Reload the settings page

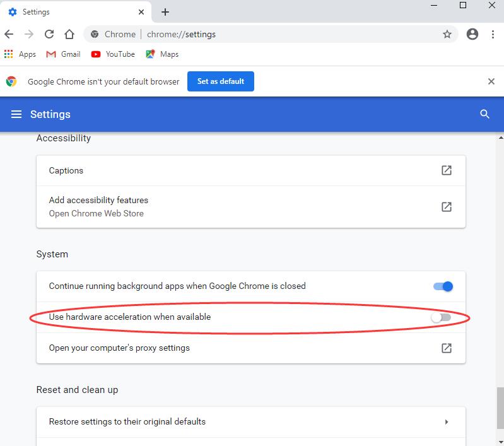49,34
